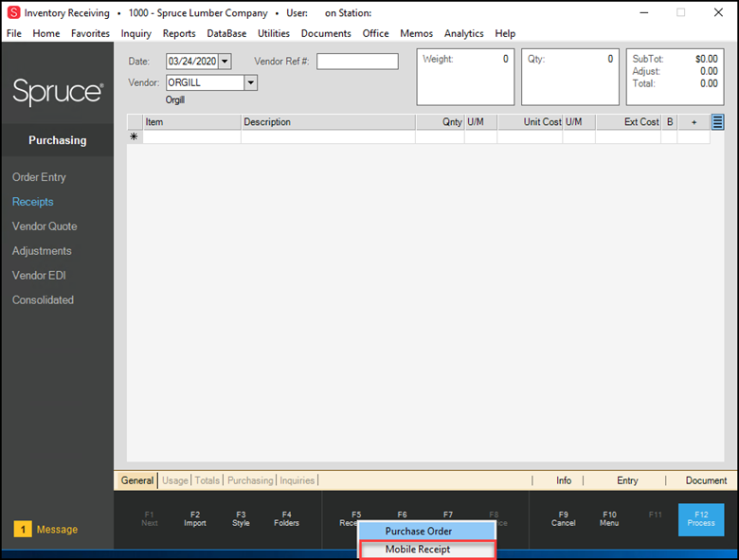Click the empty Description cell in new row
739x560 pixels.
[328, 136]
